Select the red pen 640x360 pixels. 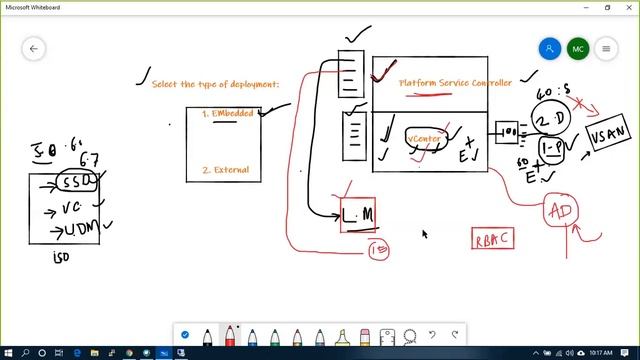[x=230, y=336]
